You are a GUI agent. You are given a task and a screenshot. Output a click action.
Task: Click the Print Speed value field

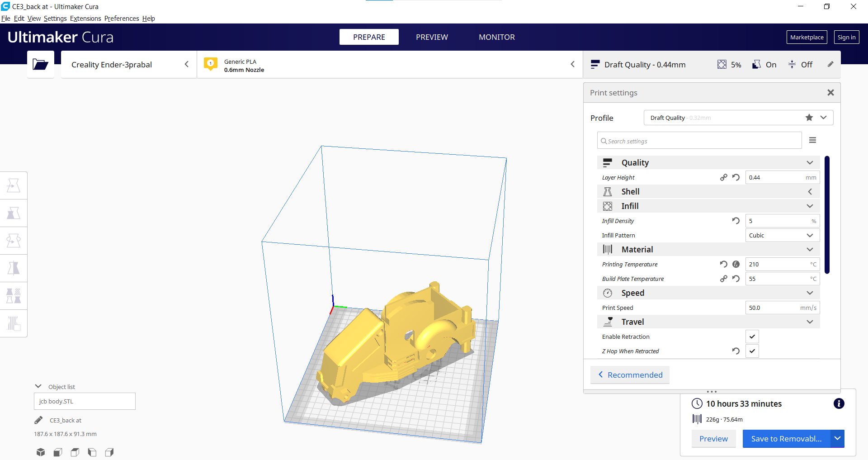(783, 308)
